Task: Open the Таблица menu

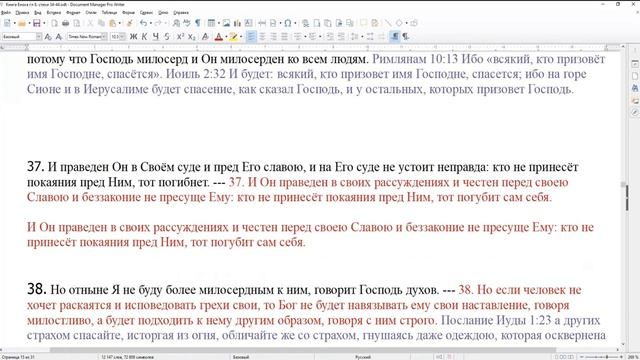Action: point(109,13)
